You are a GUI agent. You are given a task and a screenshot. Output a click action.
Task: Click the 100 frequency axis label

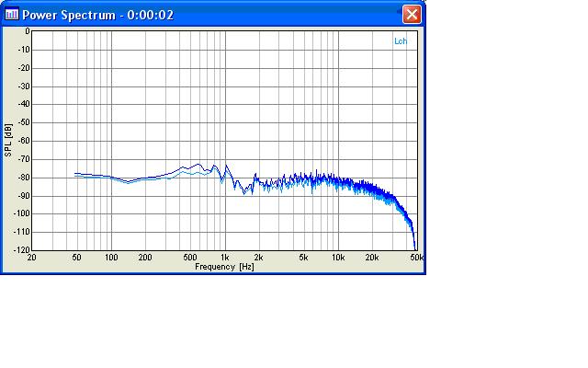pyautogui.click(x=111, y=258)
